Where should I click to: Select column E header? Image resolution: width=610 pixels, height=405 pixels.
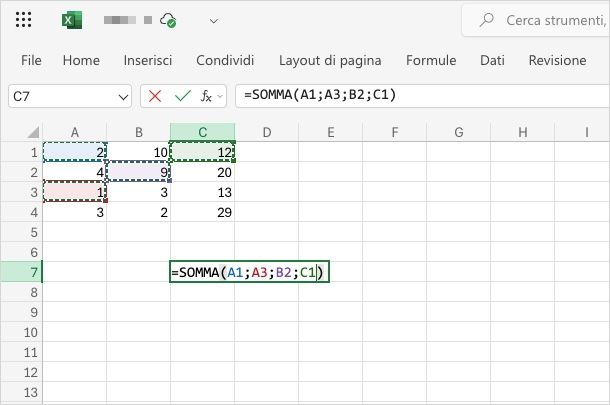coord(331,132)
